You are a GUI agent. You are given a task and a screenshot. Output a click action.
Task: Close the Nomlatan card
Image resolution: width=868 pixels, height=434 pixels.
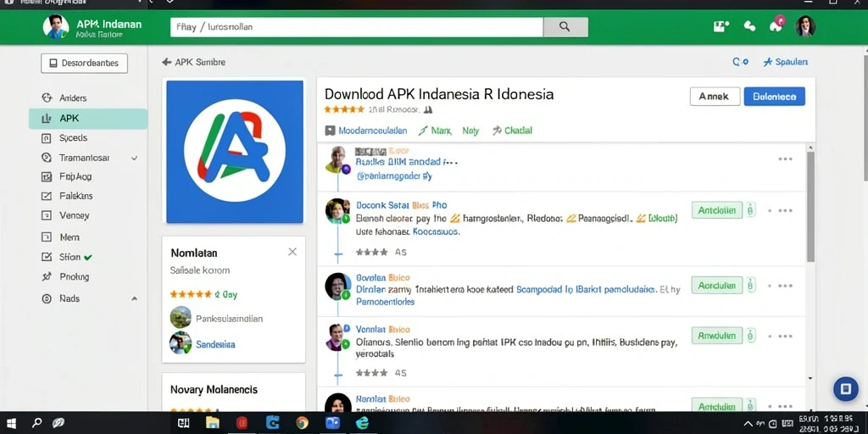292,252
